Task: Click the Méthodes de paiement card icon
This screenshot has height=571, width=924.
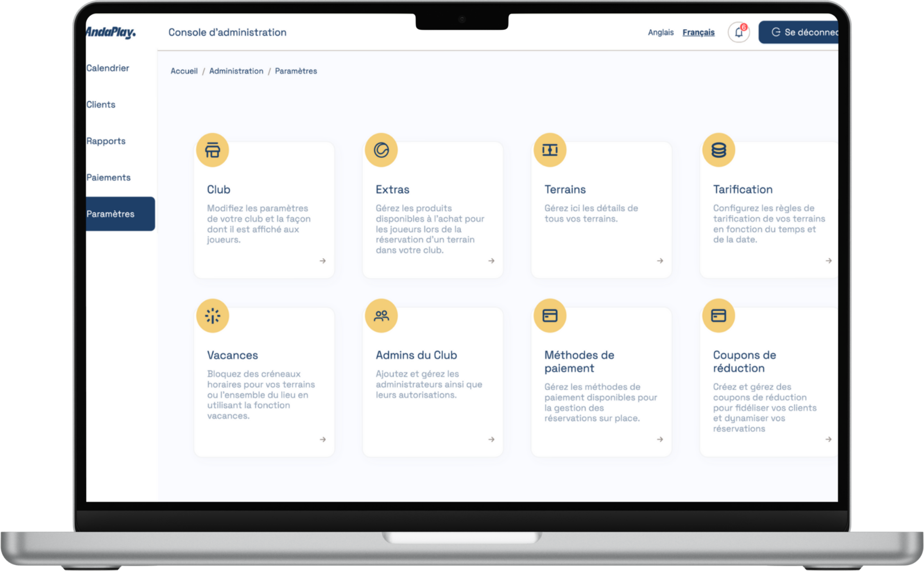Action: point(550,316)
